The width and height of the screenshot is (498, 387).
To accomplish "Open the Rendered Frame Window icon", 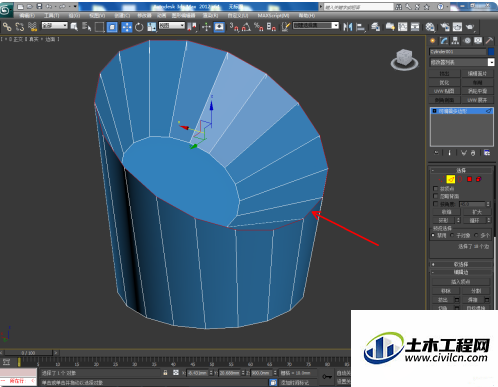I will [x=457, y=27].
